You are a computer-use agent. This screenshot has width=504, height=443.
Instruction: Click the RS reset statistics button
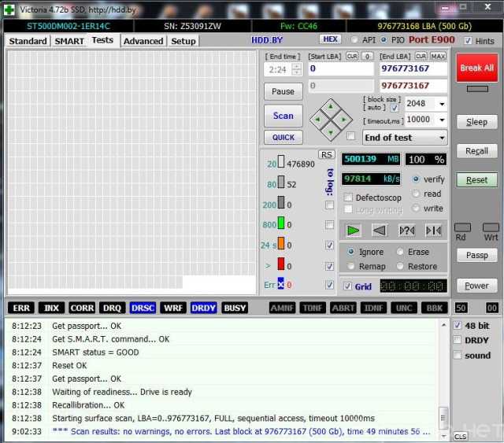tap(326, 154)
